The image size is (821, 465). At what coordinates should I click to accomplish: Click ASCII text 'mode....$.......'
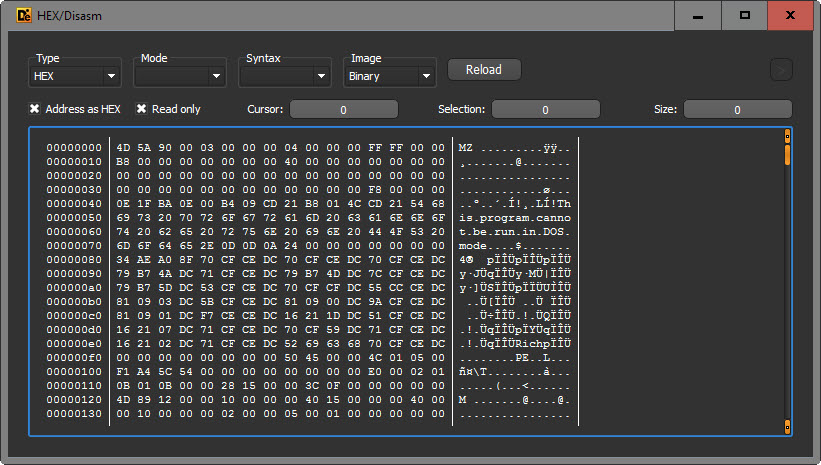pos(515,246)
